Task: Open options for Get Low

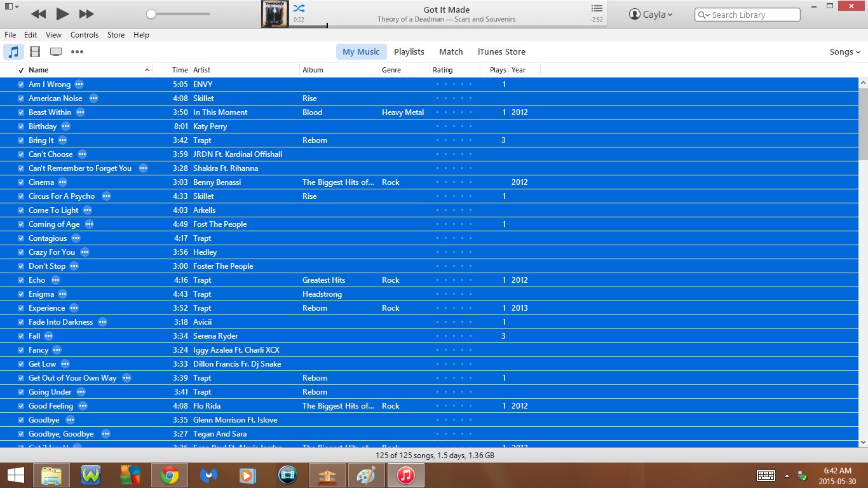Action: [x=65, y=364]
